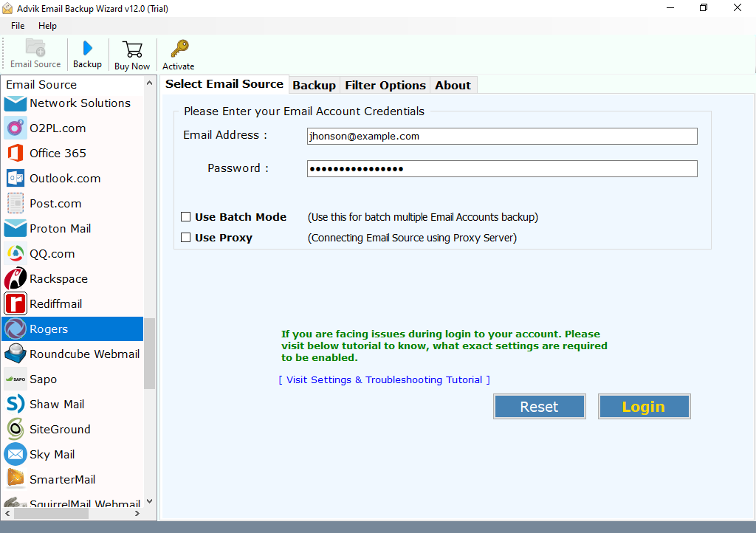The width and height of the screenshot is (756, 533).
Task: Enable the Use Proxy checkbox
Action: [185, 237]
